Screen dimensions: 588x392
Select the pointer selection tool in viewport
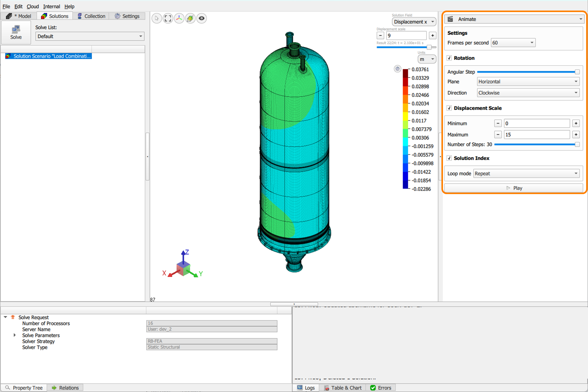[156, 18]
